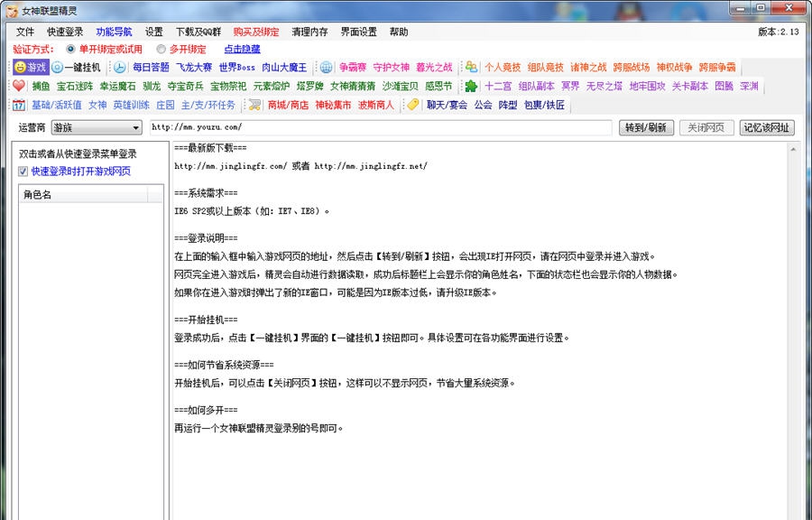Open the 运营商 operator dropdown
This screenshot has height=520, width=812.
(95, 127)
